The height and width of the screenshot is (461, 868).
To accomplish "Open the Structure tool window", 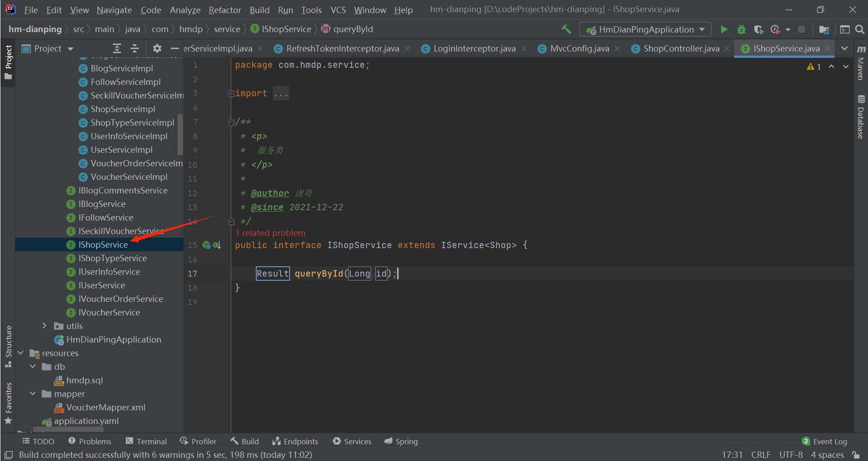I will 8,346.
